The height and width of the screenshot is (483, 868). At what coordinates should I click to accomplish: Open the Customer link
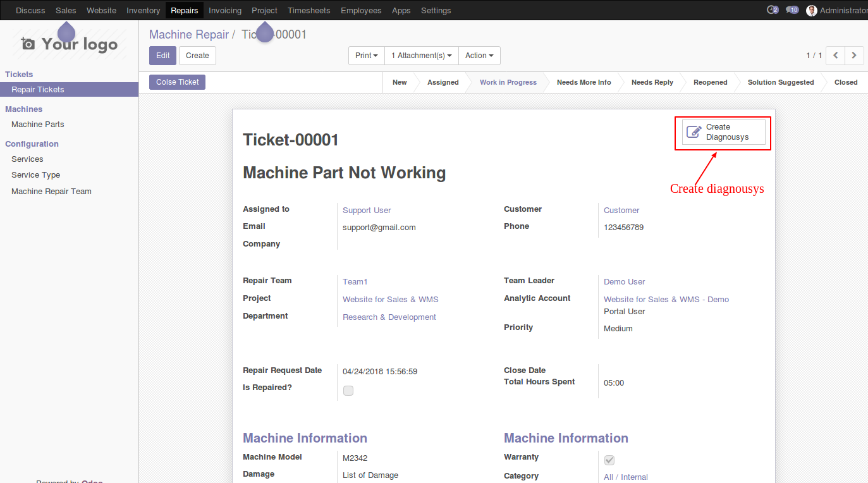pyautogui.click(x=621, y=211)
